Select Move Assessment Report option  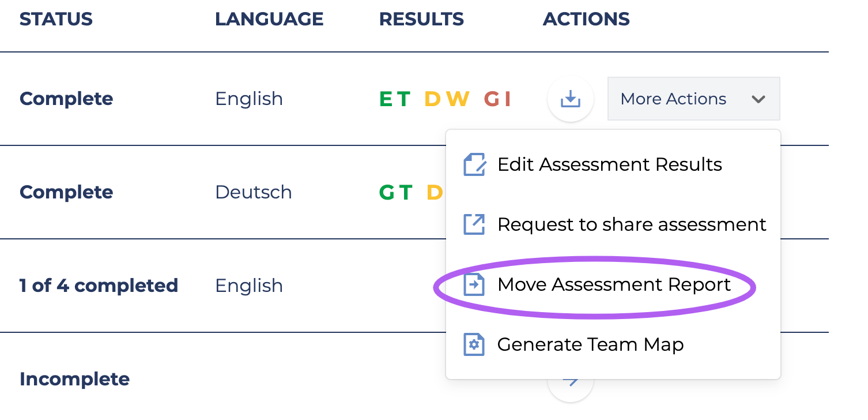point(613,284)
